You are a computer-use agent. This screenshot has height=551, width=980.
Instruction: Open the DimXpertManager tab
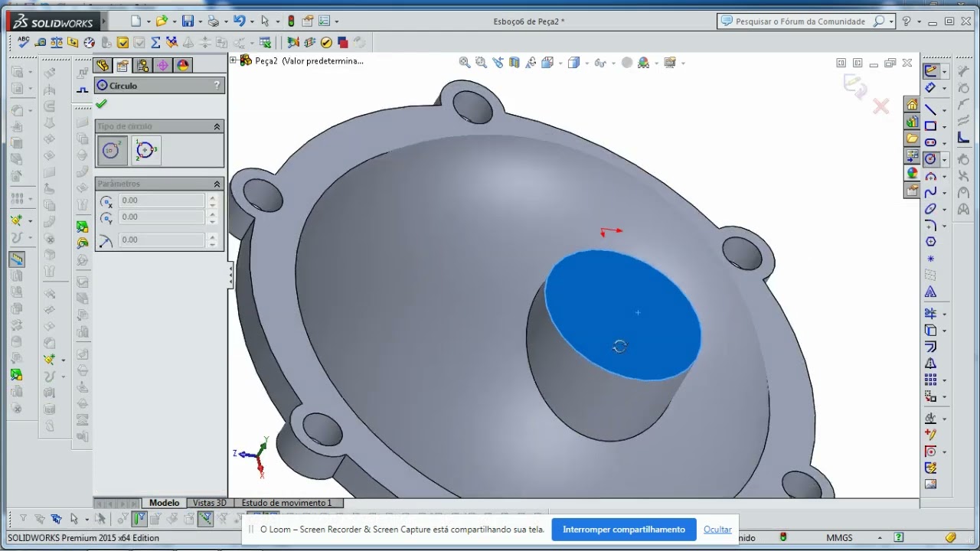click(162, 66)
